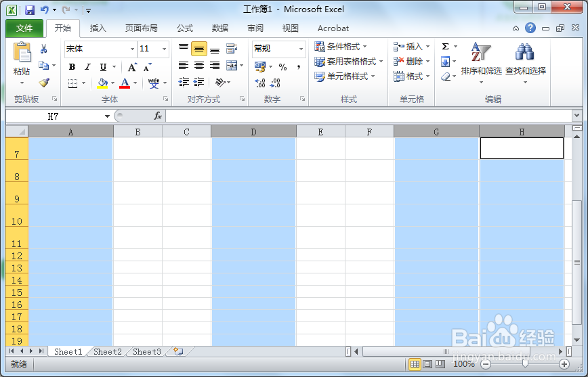Click the AutoSum sigma icon
Screen dimensions: 588x377
446,47
